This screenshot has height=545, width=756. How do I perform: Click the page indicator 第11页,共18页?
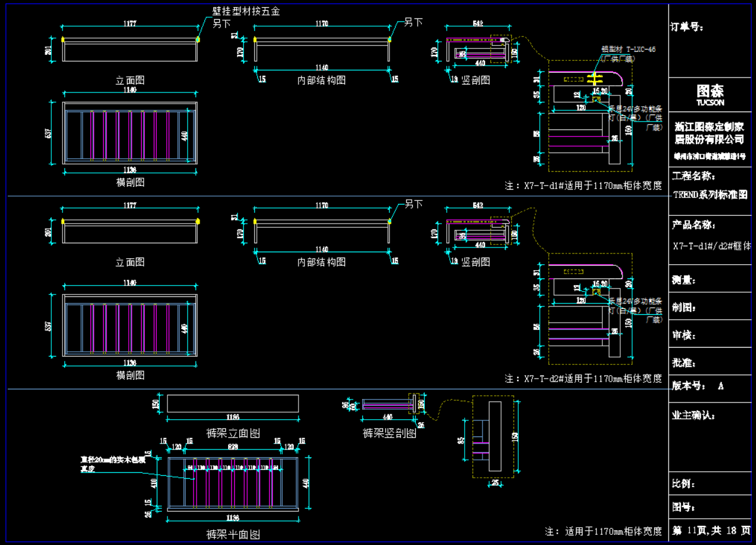tap(711, 530)
